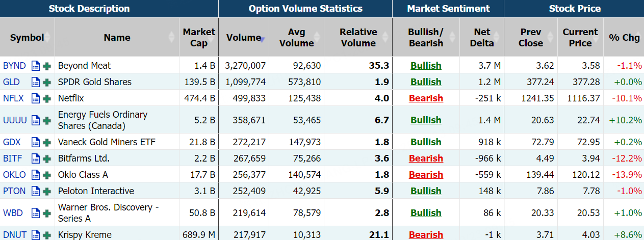Sort the table by Symbol column
The width and height of the screenshot is (644, 240).
pos(27,37)
